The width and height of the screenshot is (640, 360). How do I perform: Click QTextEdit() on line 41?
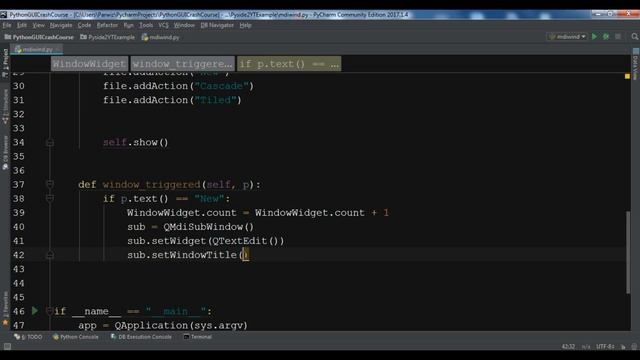tap(246, 241)
